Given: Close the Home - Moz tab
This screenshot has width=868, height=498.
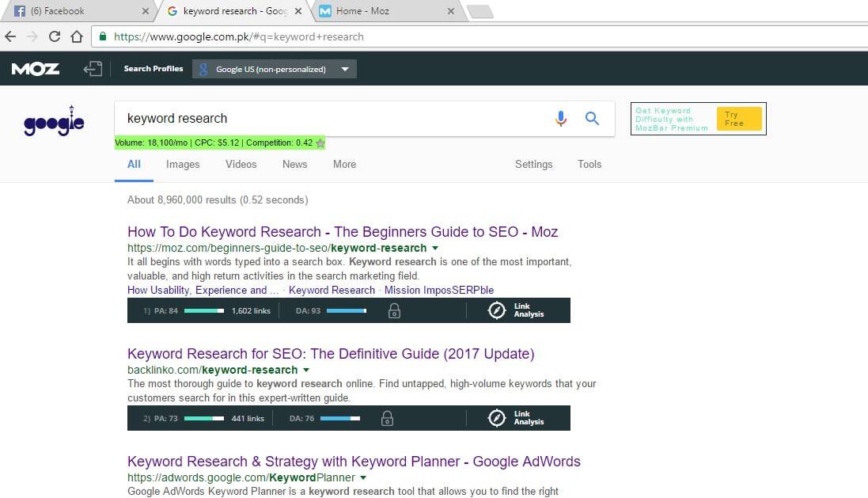Looking at the screenshot, I should [450, 11].
